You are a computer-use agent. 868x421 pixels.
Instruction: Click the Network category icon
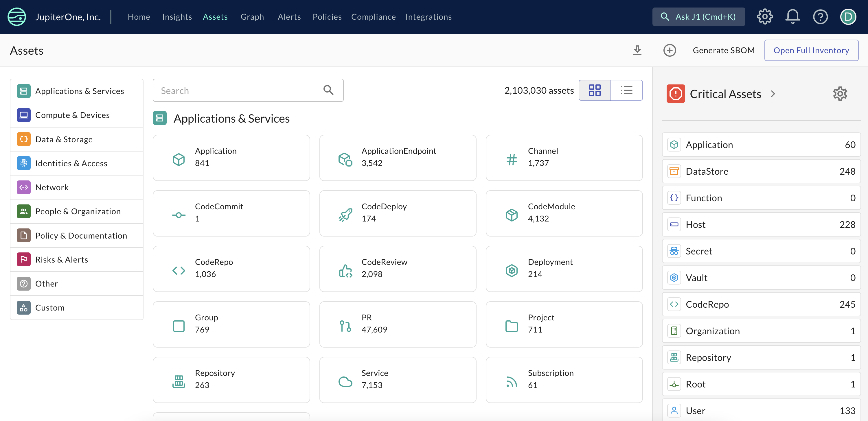click(x=24, y=187)
